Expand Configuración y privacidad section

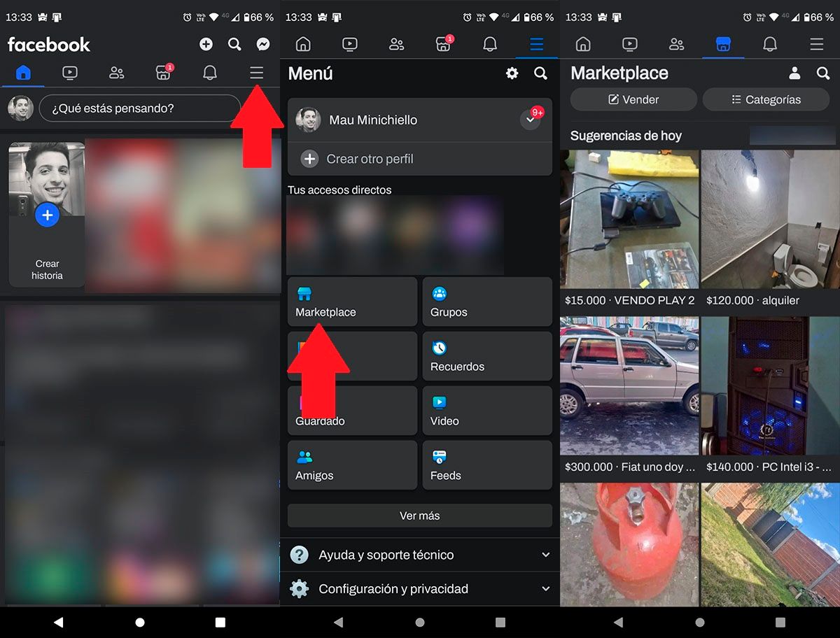tap(420, 589)
